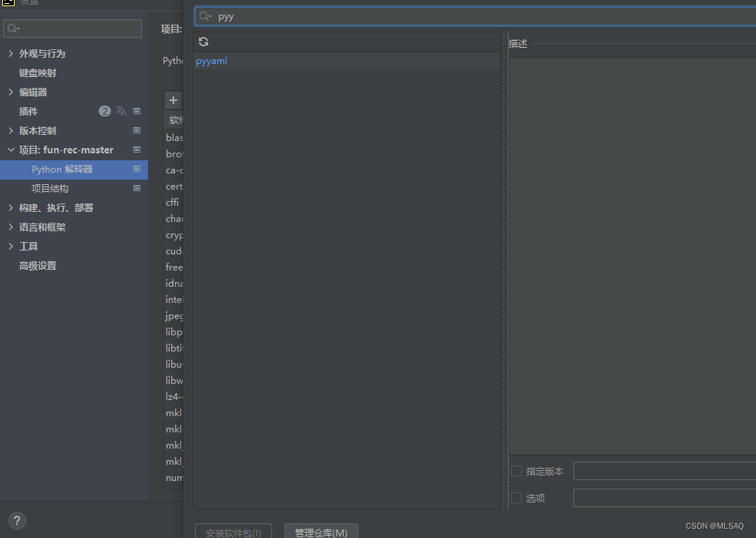
Task: Click the translation icon next to 插件
Action: pyautogui.click(x=121, y=110)
